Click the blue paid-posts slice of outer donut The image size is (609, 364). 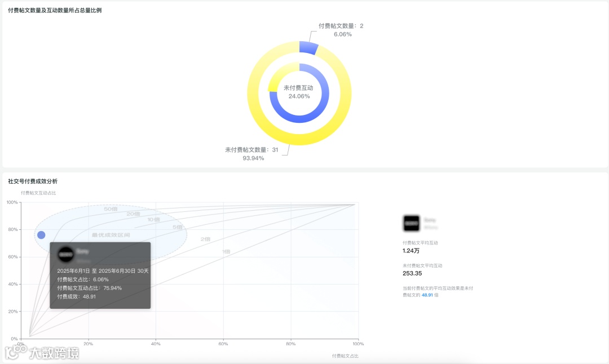tap(308, 47)
